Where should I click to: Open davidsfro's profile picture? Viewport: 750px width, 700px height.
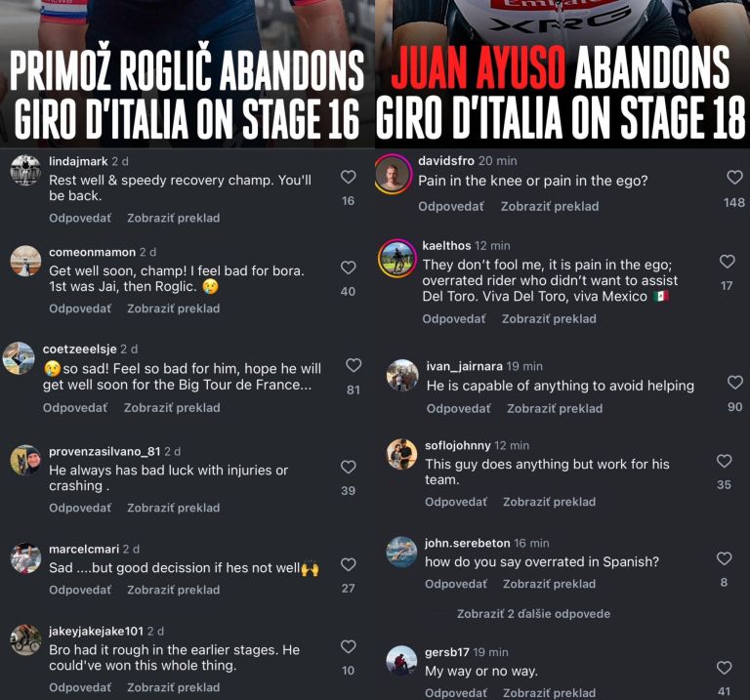394,174
